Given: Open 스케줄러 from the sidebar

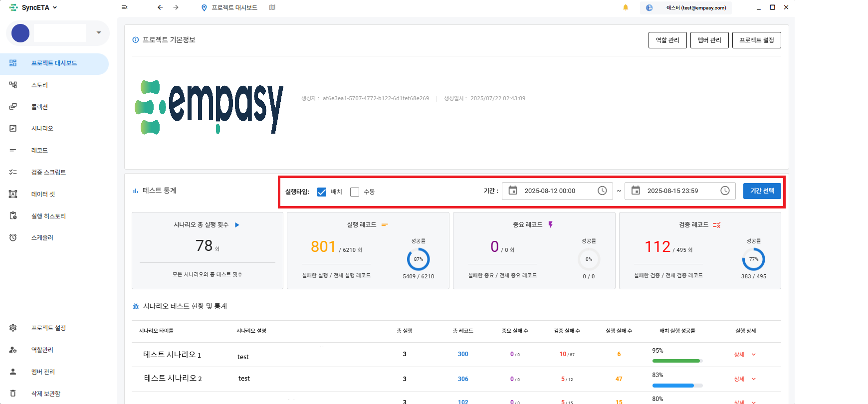Looking at the screenshot, I should (42, 237).
